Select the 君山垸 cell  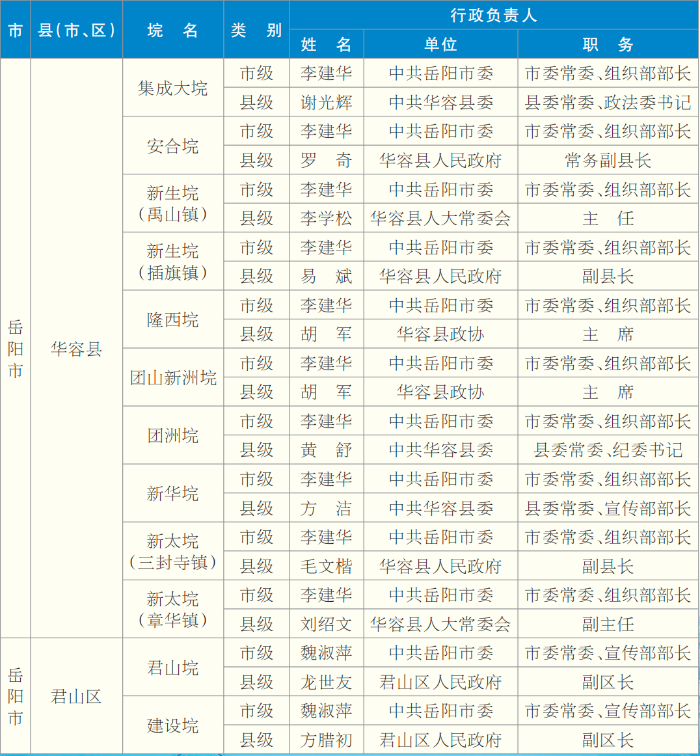click(x=173, y=668)
